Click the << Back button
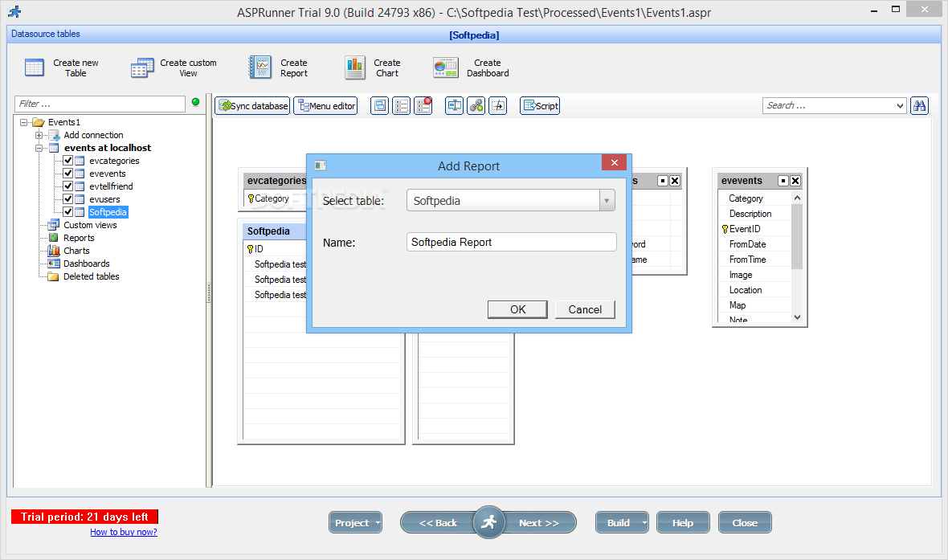948x560 pixels. tap(438, 522)
